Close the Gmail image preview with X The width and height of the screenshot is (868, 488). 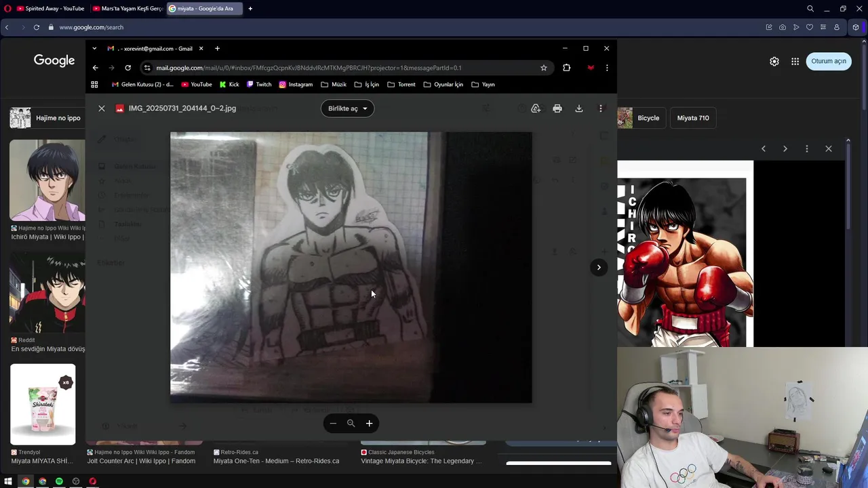pos(102,108)
